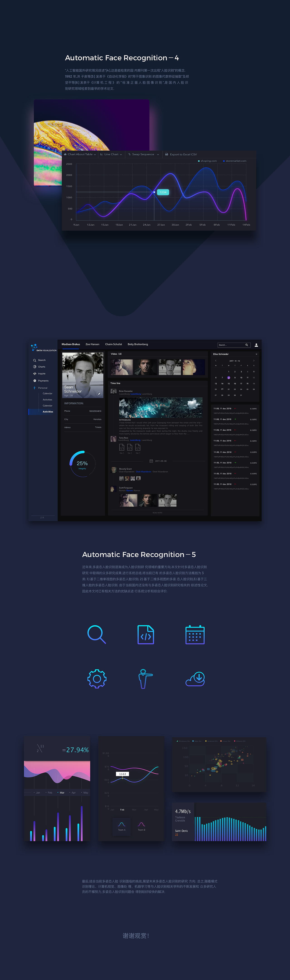Toggle Windows Os legend in scatter chart
The image size is (290, 980).
pyautogui.click(x=183, y=741)
